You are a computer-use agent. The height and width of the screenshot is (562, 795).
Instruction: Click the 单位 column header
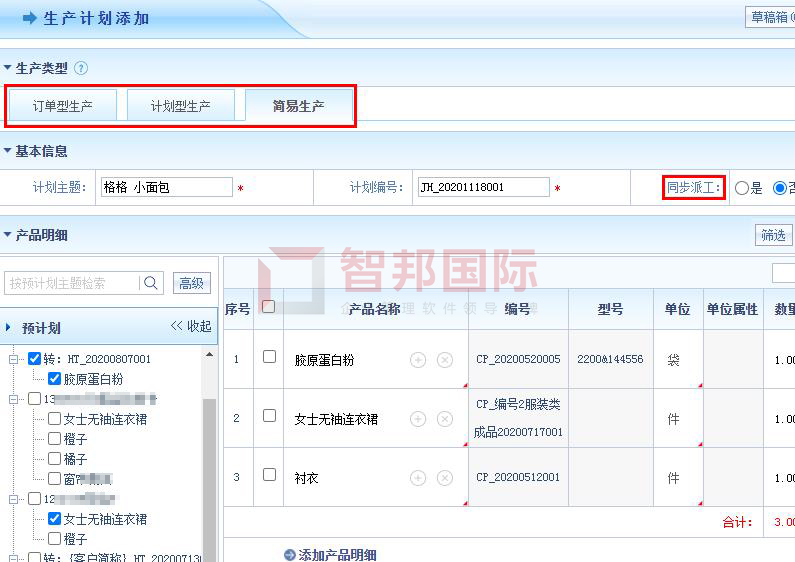(678, 309)
